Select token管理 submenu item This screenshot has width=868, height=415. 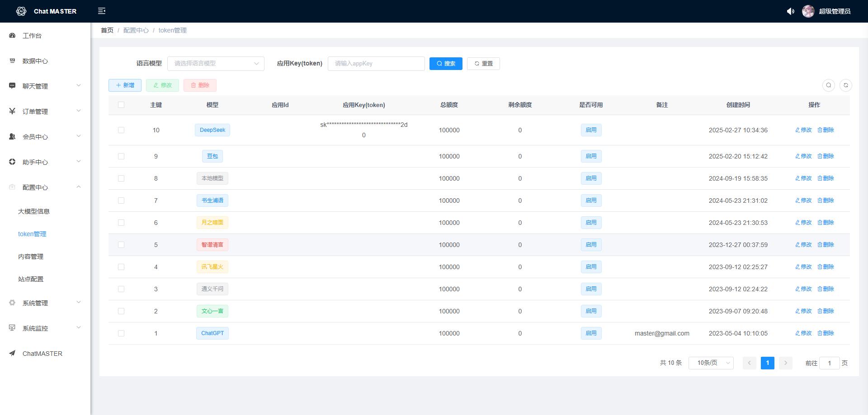click(32, 234)
